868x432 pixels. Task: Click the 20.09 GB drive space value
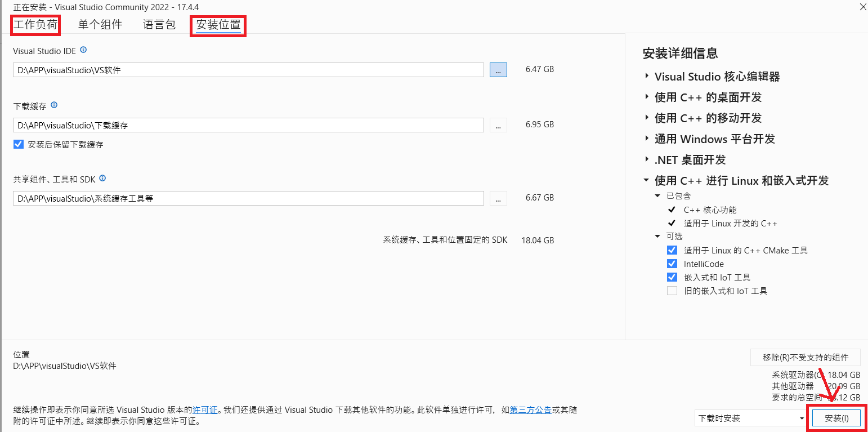point(844,386)
